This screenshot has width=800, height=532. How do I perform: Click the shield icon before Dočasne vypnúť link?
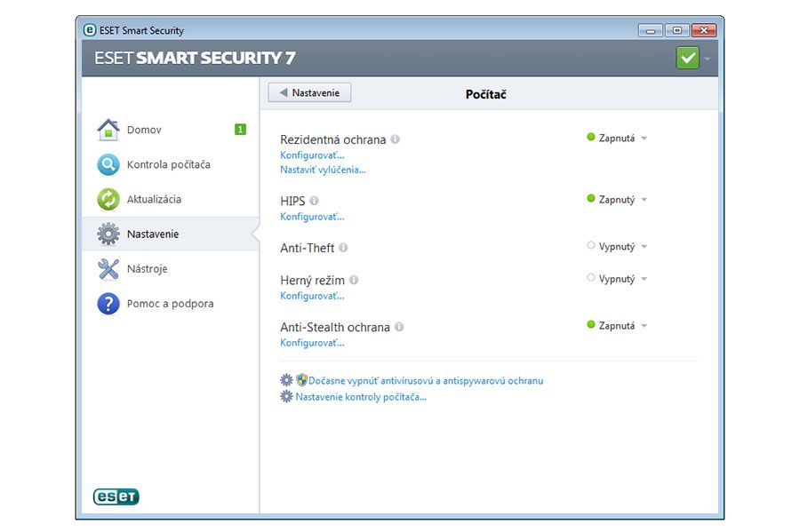coord(301,380)
